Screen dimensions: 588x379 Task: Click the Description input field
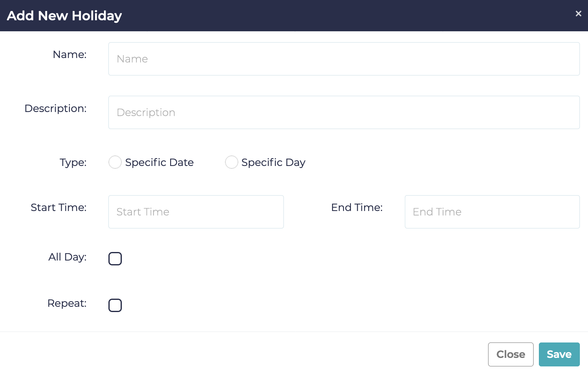(x=344, y=112)
